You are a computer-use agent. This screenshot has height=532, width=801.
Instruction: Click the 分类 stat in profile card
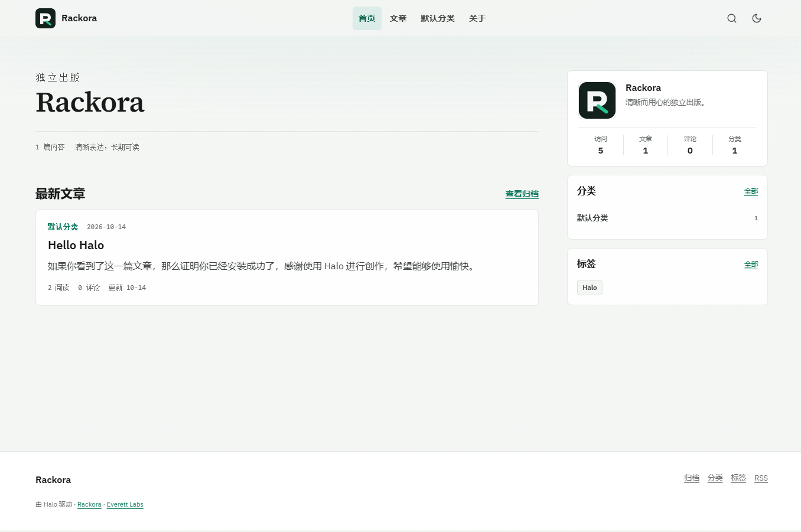(x=735, y=145)
